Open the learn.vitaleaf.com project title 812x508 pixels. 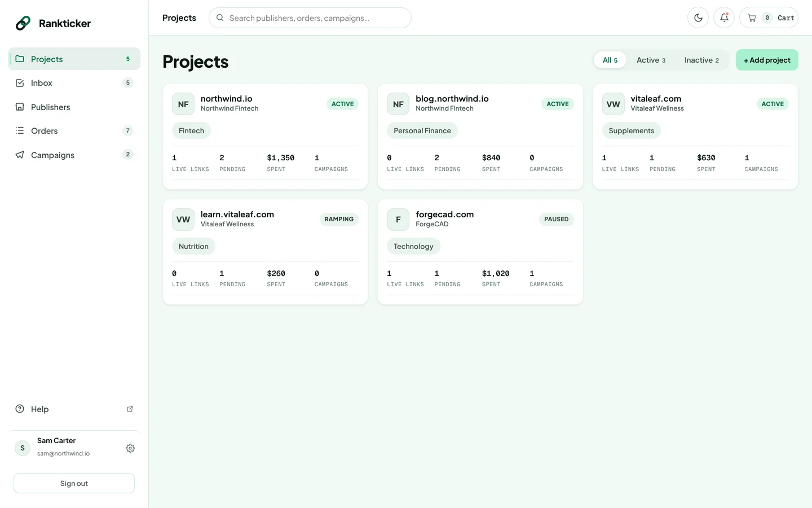click(x=237, y=214)
